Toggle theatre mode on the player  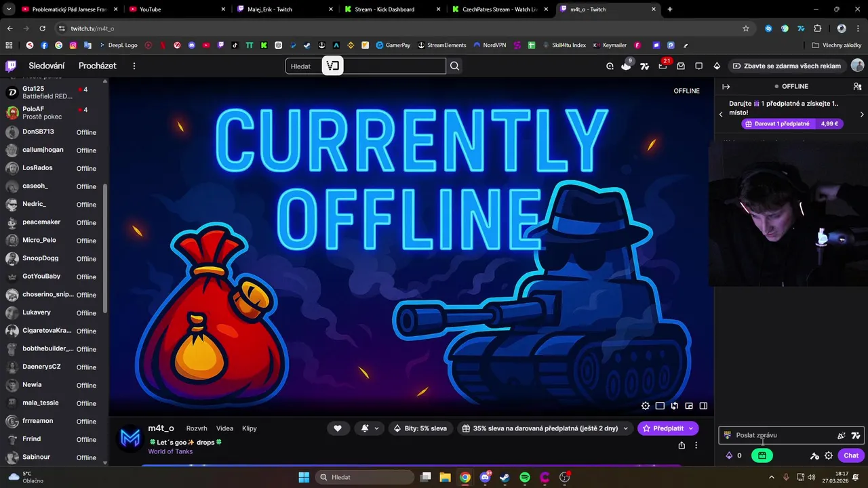703,406
